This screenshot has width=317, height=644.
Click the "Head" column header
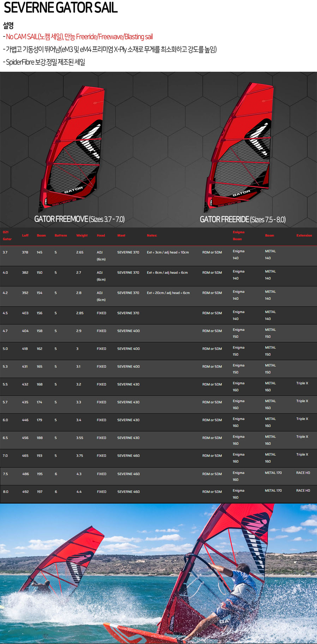coord(101,235)
